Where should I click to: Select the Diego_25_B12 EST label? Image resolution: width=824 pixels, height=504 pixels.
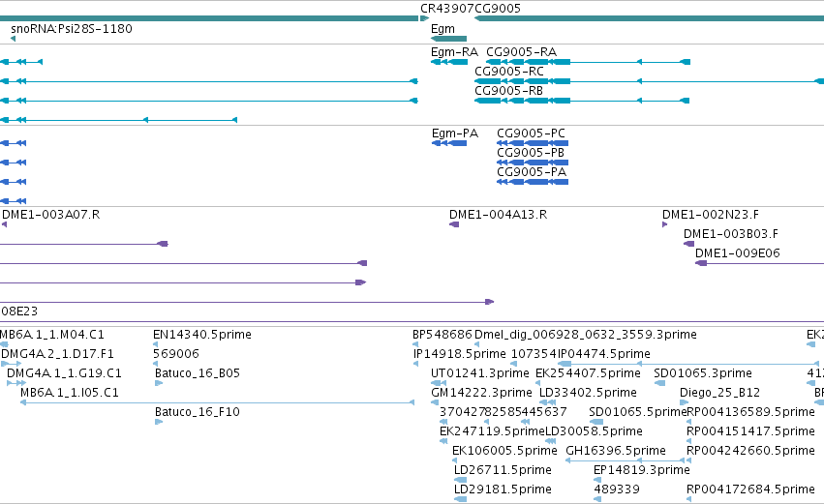[x=720, y=393]
